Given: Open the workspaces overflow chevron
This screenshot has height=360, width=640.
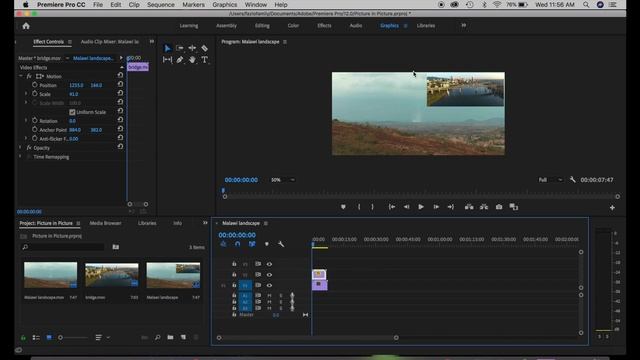Looking at the screenshot, I should pyautogui.click(x=463, y=25).
